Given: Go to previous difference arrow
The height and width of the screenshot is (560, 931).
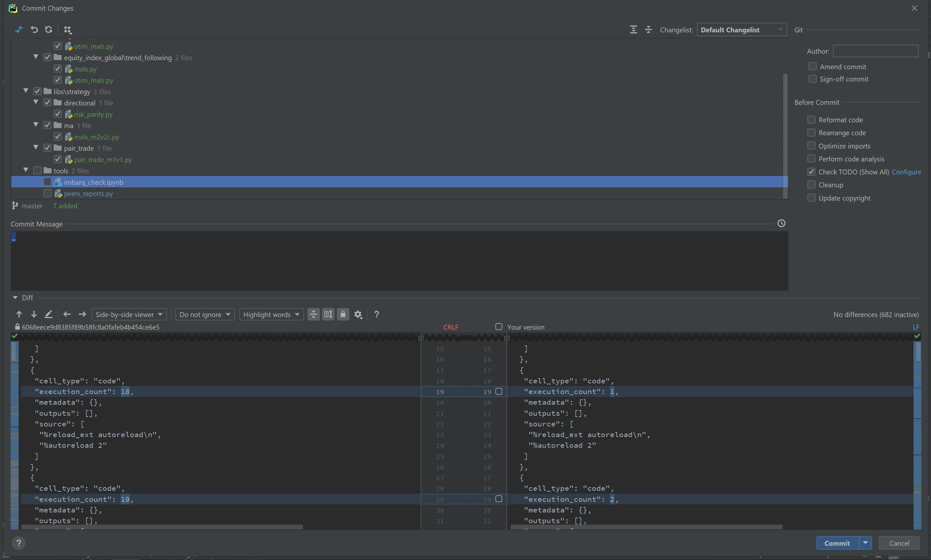Looking at the screenshot, I should (x=19, y=314).
